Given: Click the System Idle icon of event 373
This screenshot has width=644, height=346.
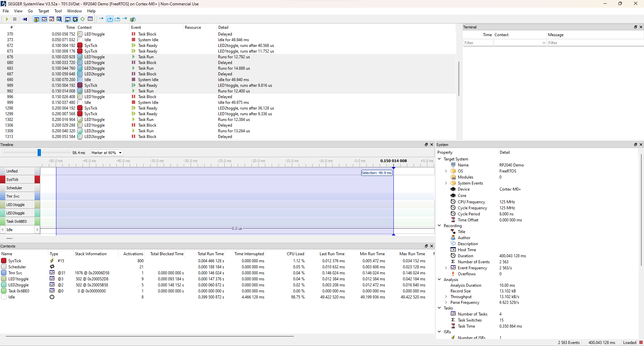Looking at the screenshot, I should click(133, 40).
